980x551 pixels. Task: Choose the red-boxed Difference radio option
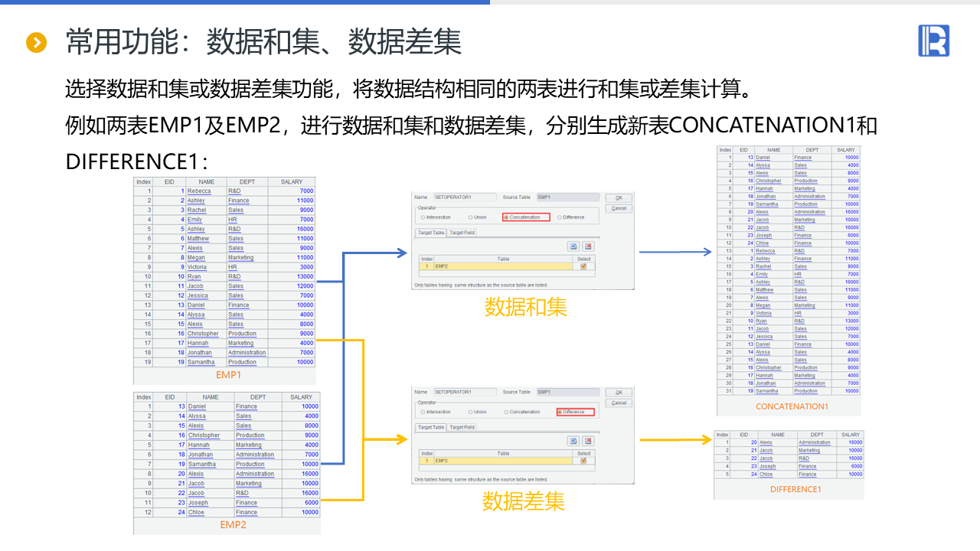[575, 412]
